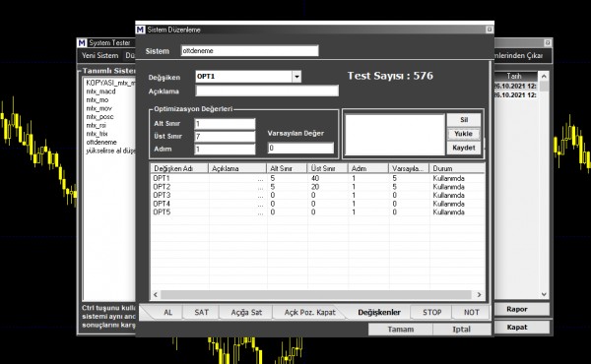Close the System Tester window
The width and height of the screenshot is (591, 364).
548,42
